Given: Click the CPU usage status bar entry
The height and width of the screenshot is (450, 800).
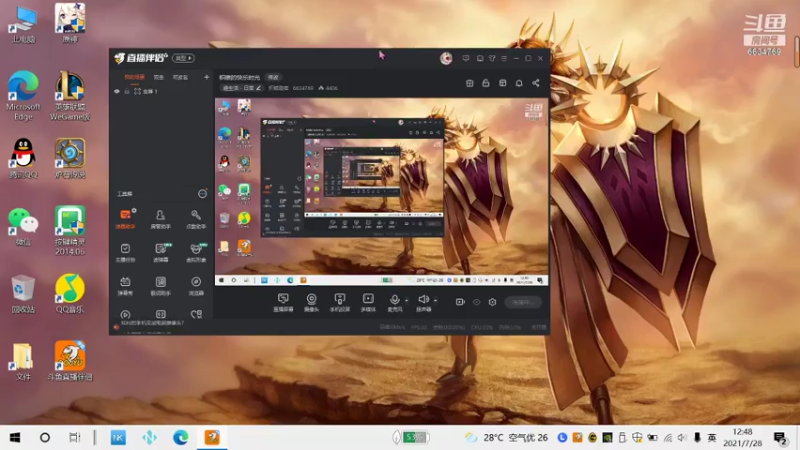Looking at the screenshot, I should tap(482, 328).
